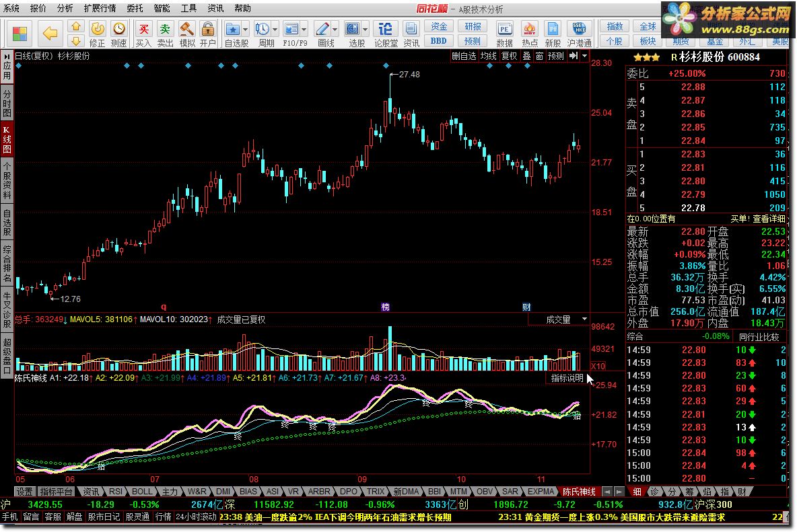Viewport: 797px width, 532px height.
Task: Click the 热点 hot flame icon
Action: [x=530, y=29]
